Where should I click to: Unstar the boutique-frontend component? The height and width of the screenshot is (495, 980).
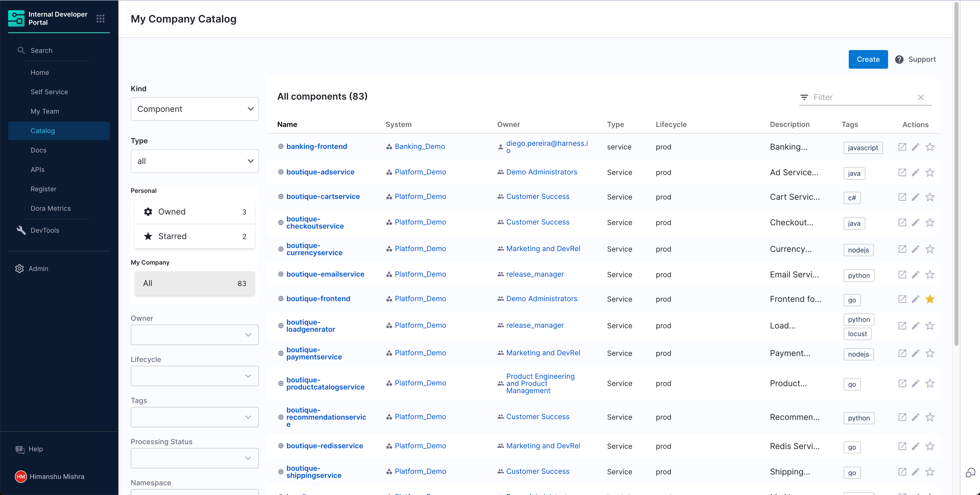coord(930,299)
